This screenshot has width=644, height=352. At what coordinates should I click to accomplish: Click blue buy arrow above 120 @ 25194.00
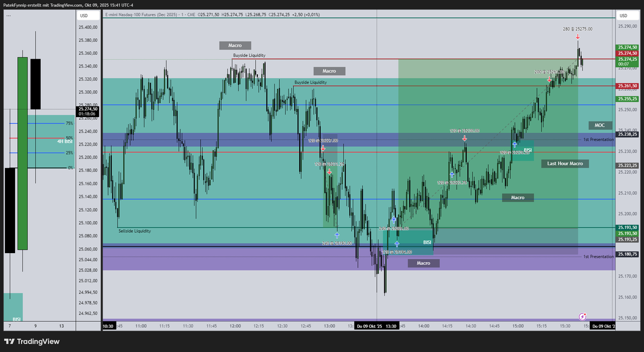click(397, 245)
